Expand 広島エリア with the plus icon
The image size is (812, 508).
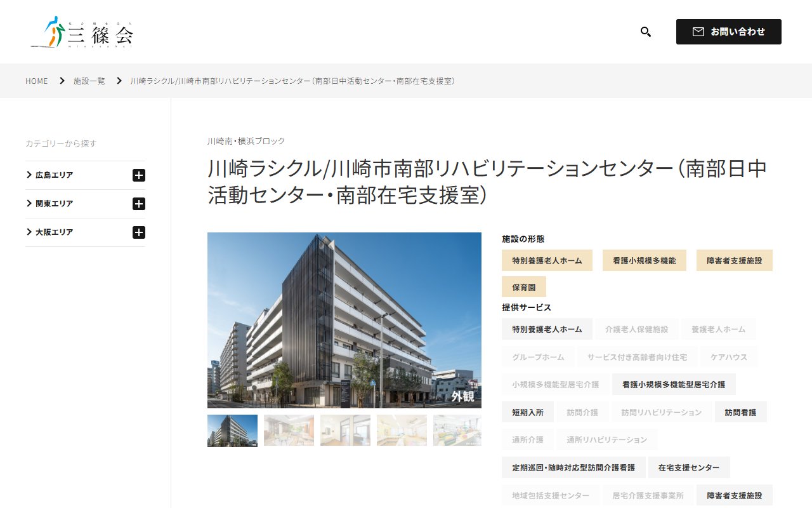139,175
